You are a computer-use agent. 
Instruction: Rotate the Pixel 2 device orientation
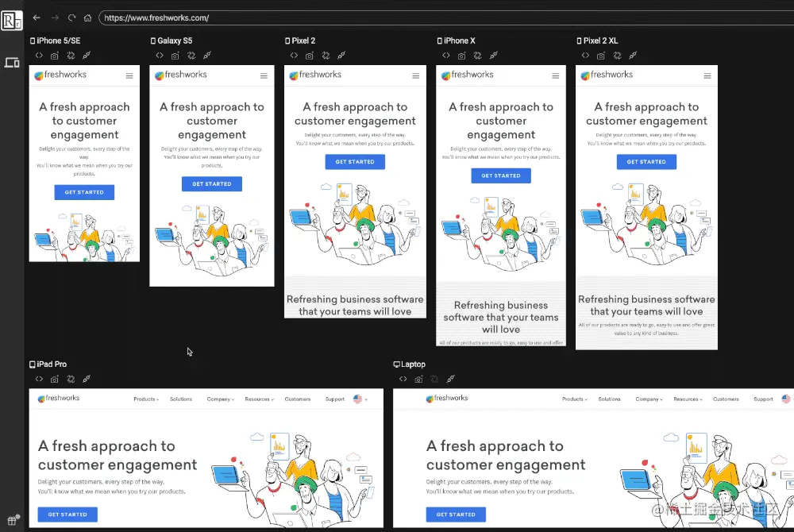pos(326,56)
